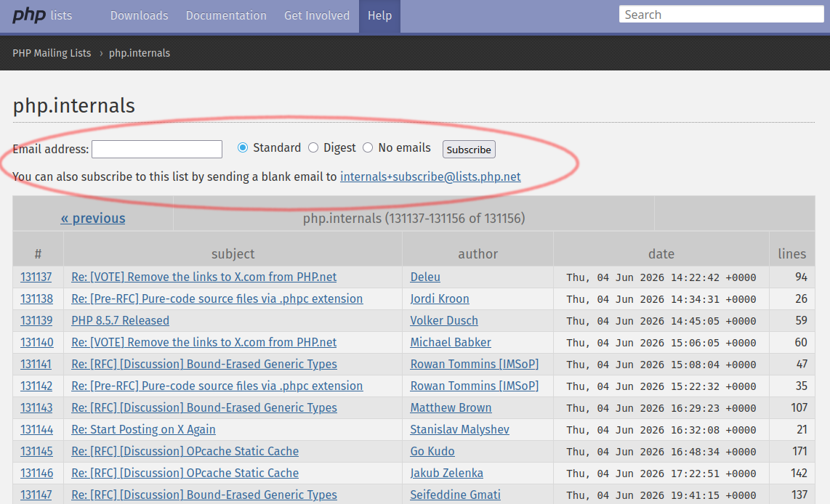Open message number 131137
The image size is (830, 504).
[36, 277]
